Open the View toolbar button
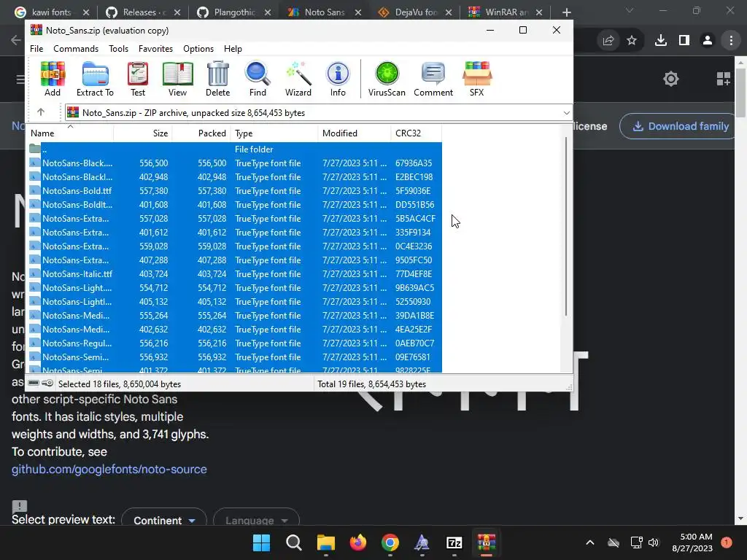Screen dimensions: 747x560 [178, 79]
